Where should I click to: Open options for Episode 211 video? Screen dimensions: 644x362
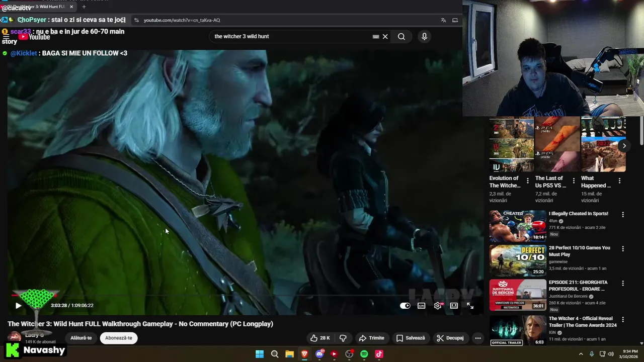click(623, 284)
